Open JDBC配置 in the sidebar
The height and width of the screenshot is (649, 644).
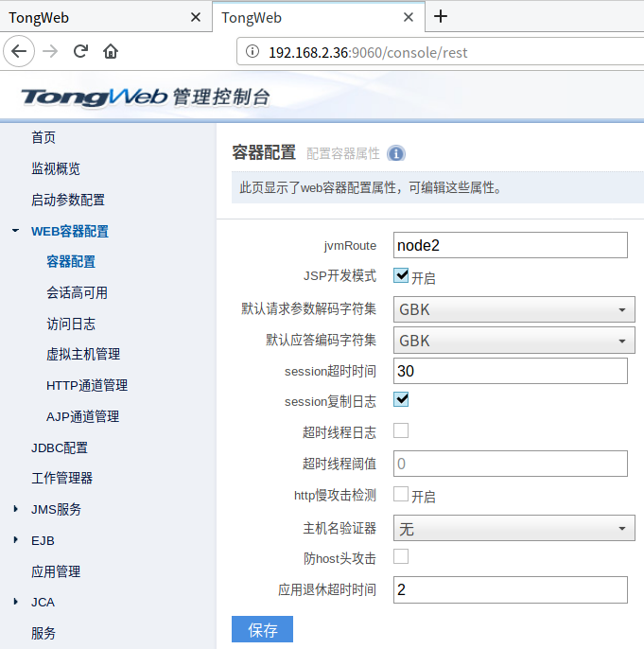pyautogui.click(x=60, y=447)
